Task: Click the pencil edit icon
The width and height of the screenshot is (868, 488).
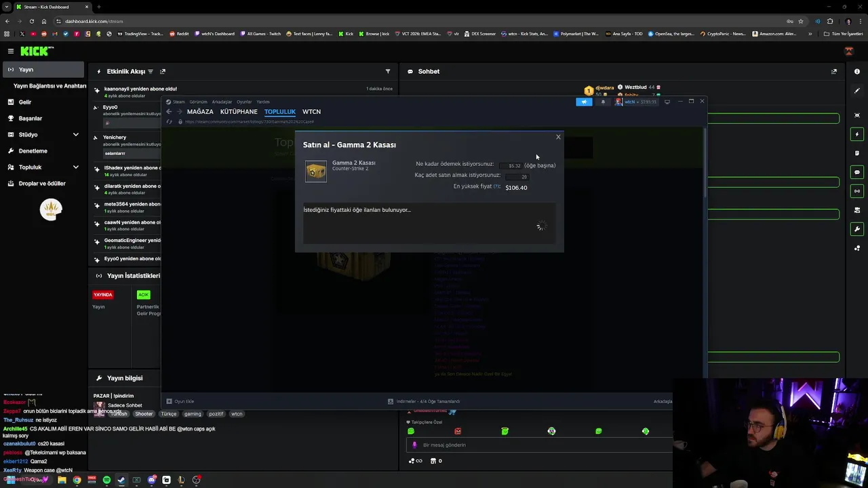Action: 857,91
